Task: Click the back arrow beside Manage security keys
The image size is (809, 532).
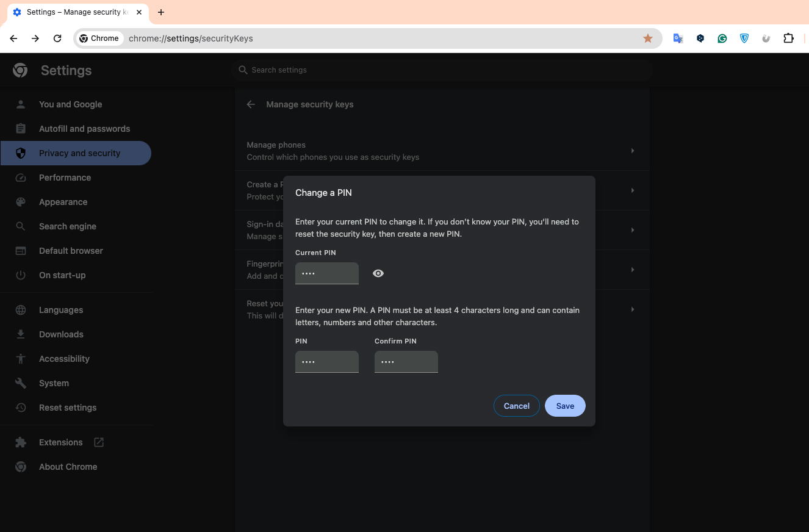Action: pyautogui.click(x=251, y=104)
